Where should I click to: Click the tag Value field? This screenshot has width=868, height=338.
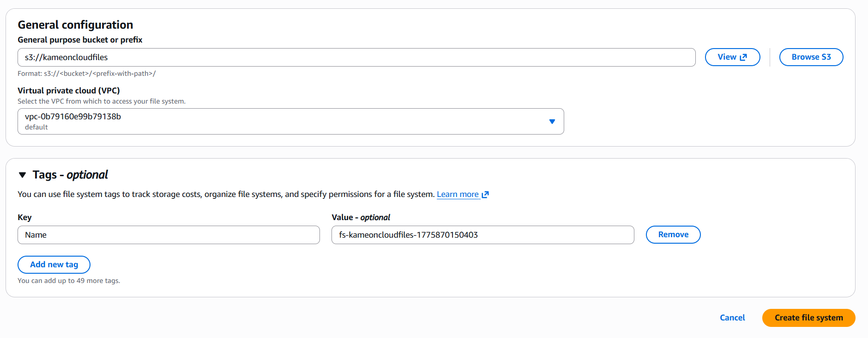pyautogui.click(x=482, y=235)
